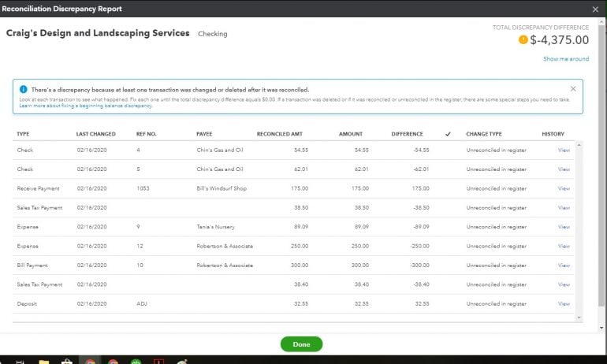The width and height of the screenshot is (607, 364).
Task: Sort by the Difference column header
Action: [407, 134]
